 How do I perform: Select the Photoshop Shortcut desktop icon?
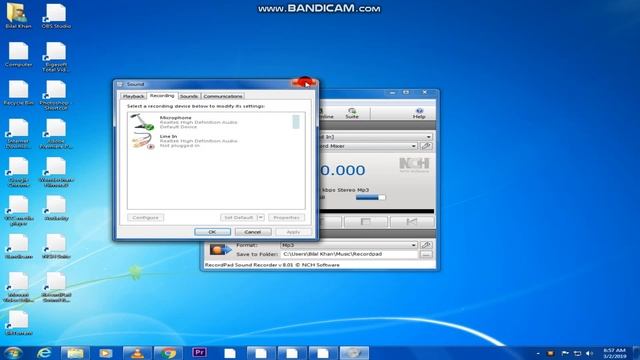coord(56,96)
